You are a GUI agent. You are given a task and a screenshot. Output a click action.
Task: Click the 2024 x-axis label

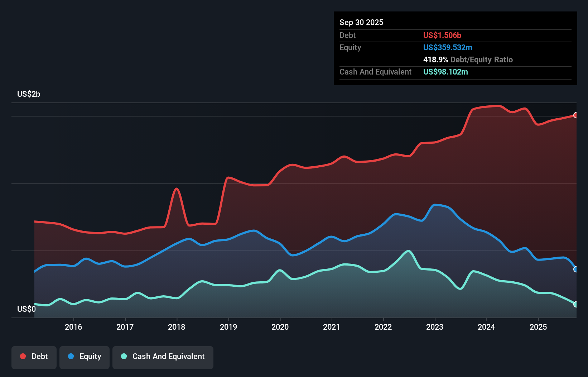[x=486, y=327]
